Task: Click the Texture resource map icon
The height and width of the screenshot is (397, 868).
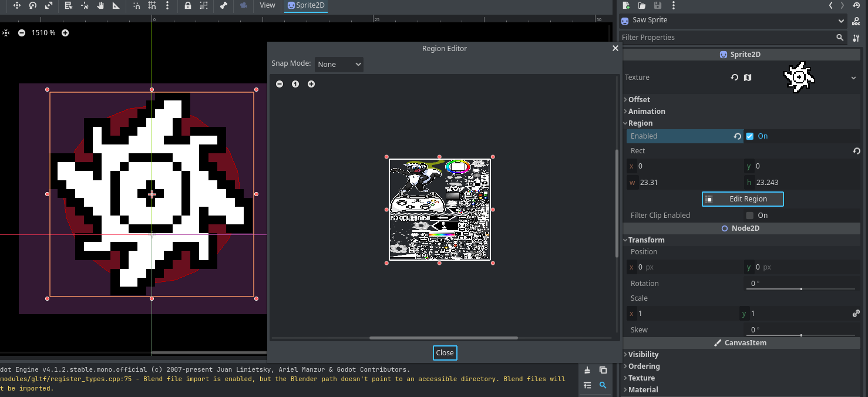Action: click(748, 78)
